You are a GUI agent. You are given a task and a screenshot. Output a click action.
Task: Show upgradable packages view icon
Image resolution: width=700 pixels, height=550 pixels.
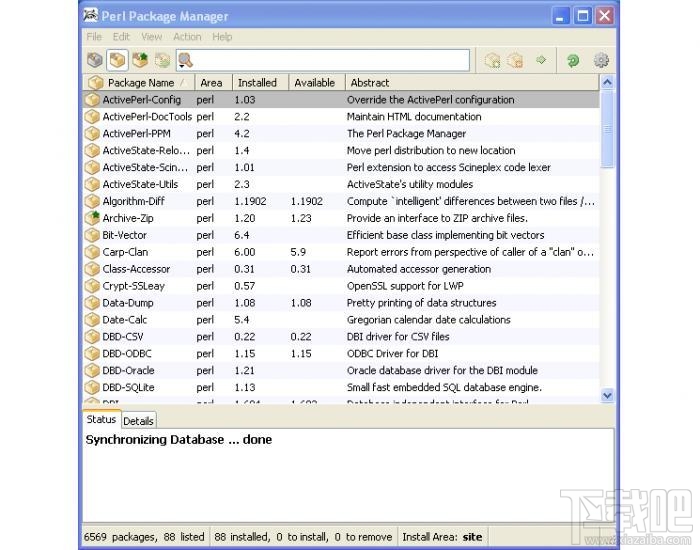coord(140,60)
